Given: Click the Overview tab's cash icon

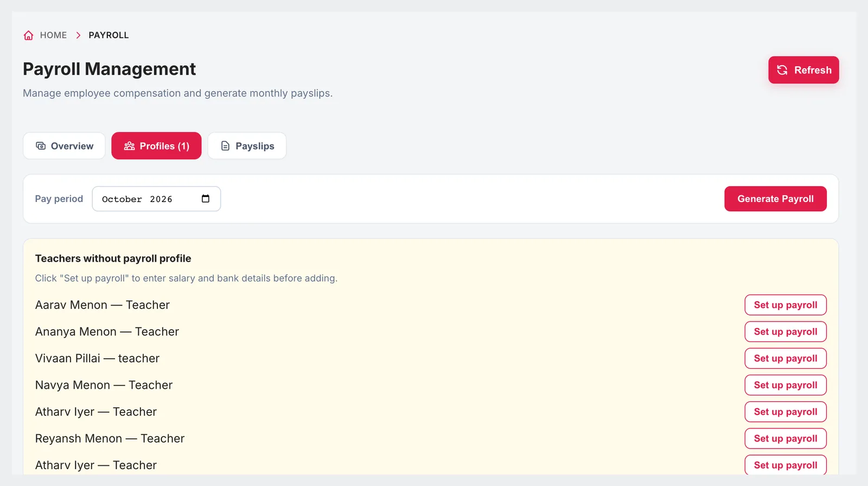Looking at the screenshot, I should (x=41, y=146).
